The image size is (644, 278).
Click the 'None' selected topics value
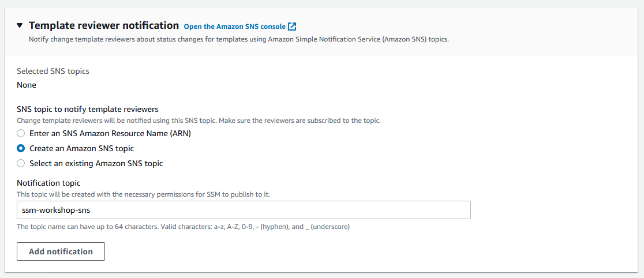[27, 85]
